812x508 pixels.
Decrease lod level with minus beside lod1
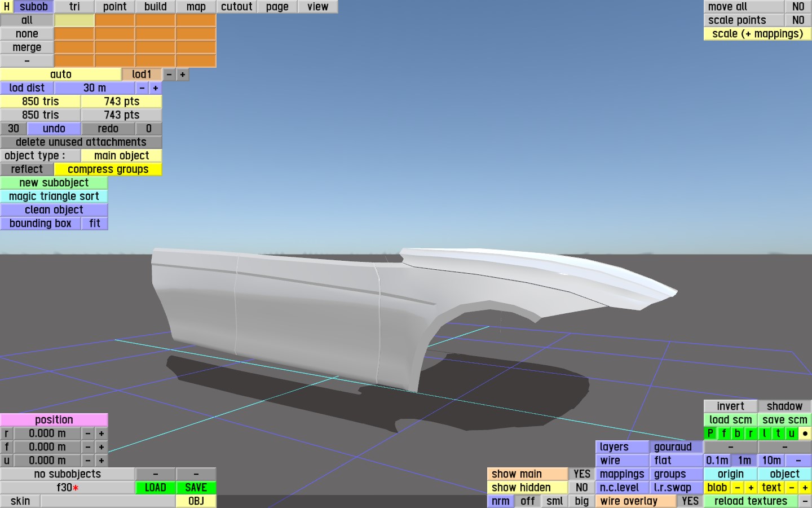[169, 75]
